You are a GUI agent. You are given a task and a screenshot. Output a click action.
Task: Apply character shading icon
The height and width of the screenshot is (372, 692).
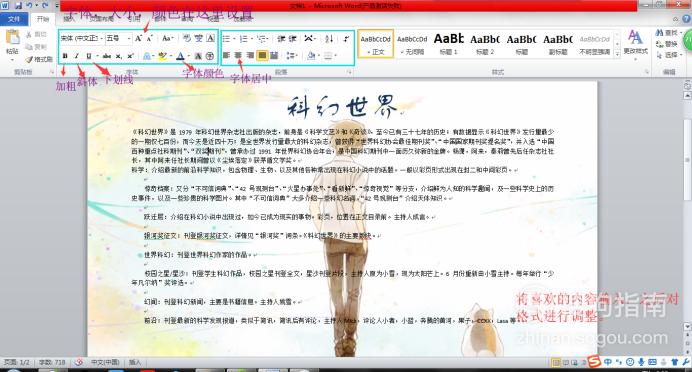[198, 56]
